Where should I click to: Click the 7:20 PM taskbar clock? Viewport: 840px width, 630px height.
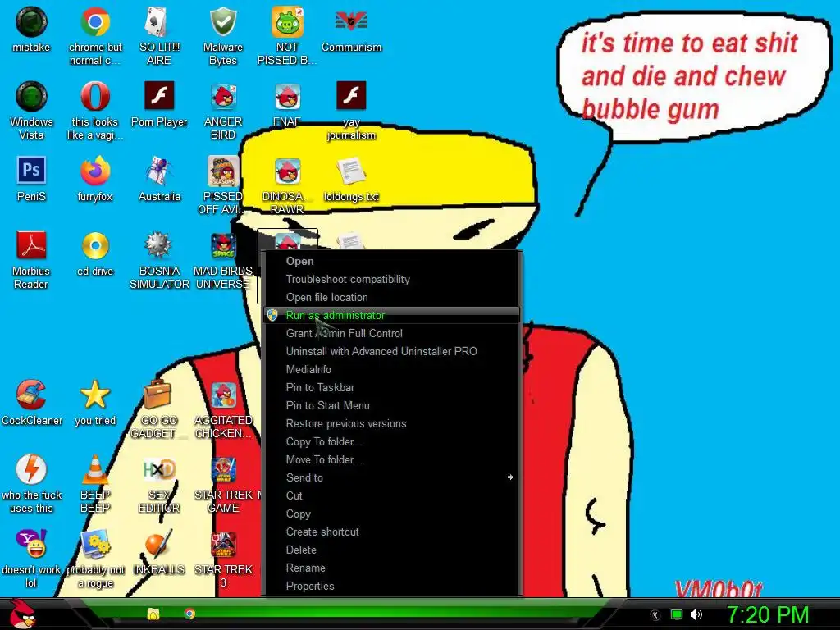coord(768,614)
